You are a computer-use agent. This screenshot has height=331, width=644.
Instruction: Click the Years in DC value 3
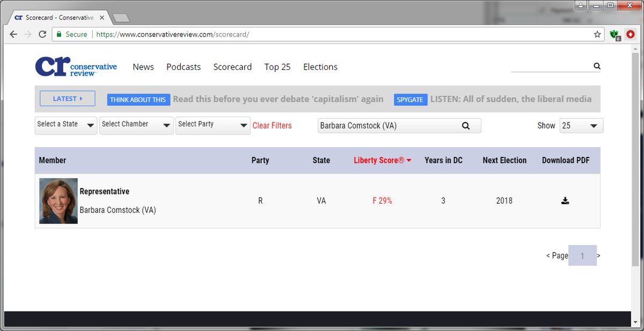(443, 201)
